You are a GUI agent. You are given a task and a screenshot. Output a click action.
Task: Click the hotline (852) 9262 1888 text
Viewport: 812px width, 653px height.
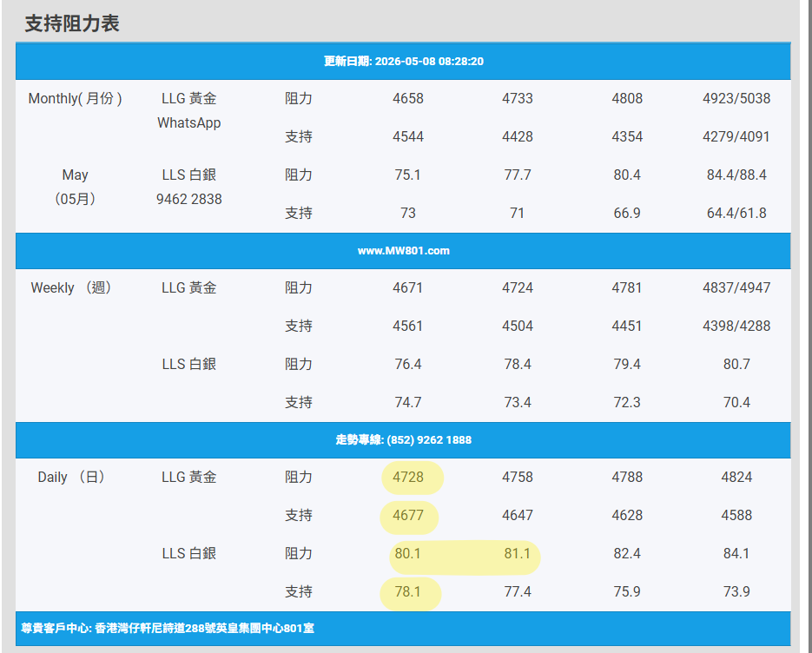[404, 440]
